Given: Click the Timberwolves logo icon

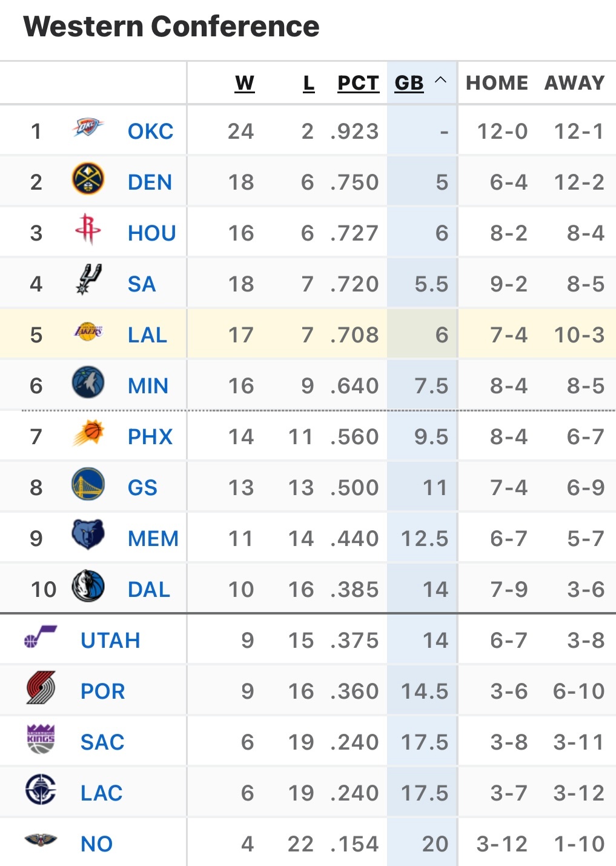Looking at the screenshot, I should click(x=88, y=383).
